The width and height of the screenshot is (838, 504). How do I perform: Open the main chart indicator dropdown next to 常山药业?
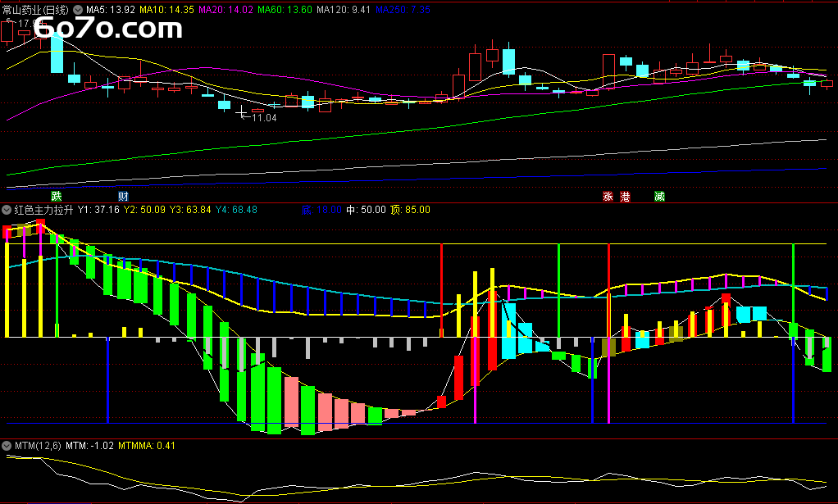(x=78, y=10)
